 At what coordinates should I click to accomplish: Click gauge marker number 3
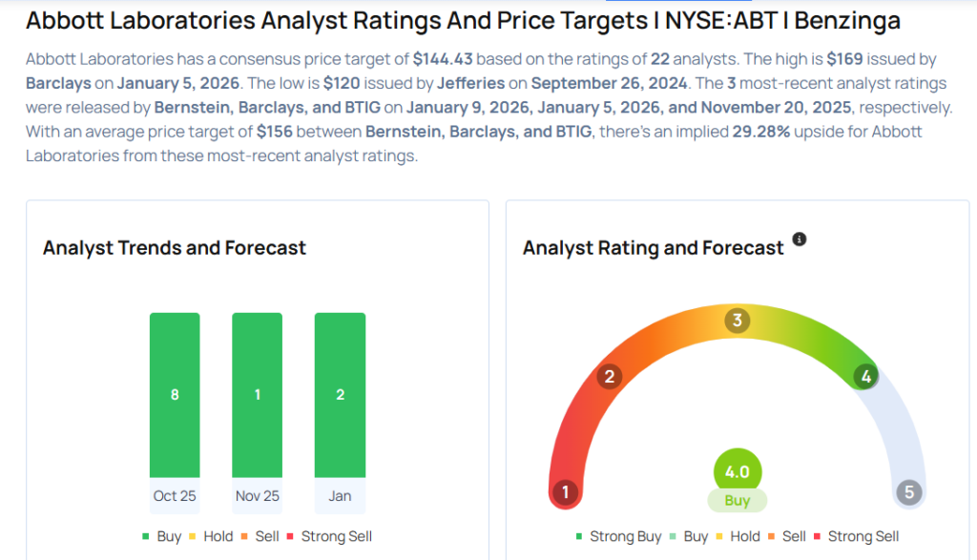coord(736,320)
